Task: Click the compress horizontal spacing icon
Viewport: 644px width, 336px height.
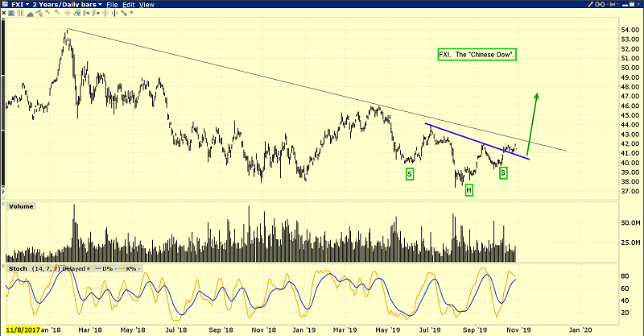Action: [114, 13]
